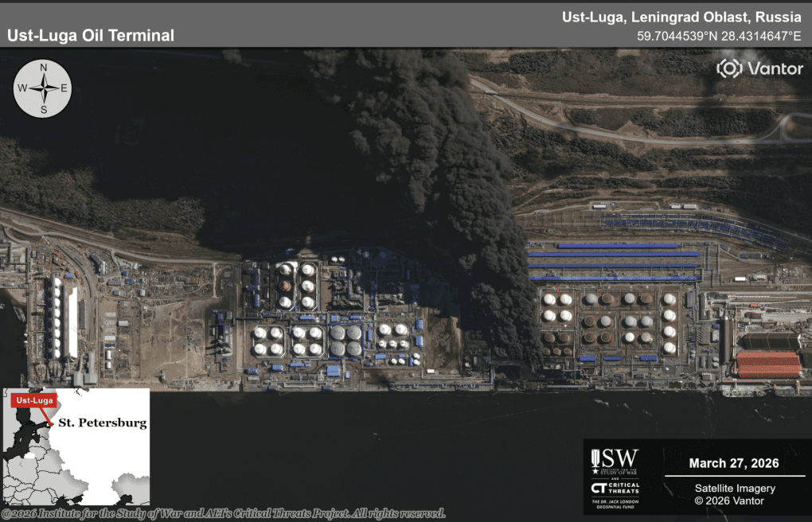Toggle visibility of the inset map

77,446
